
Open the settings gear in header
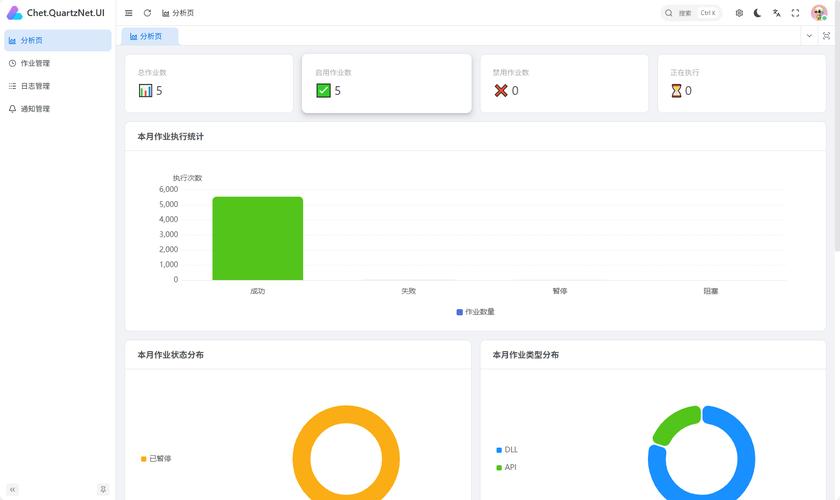739,13
